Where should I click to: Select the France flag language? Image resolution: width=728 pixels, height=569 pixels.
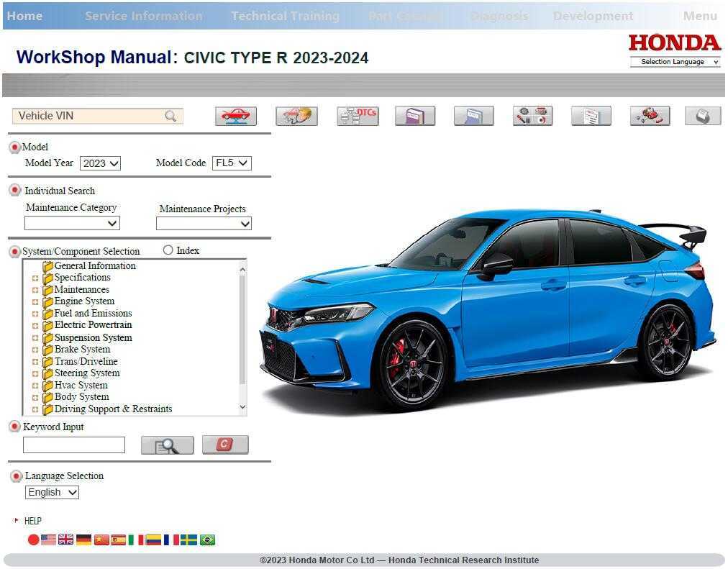tap(171, 540)
